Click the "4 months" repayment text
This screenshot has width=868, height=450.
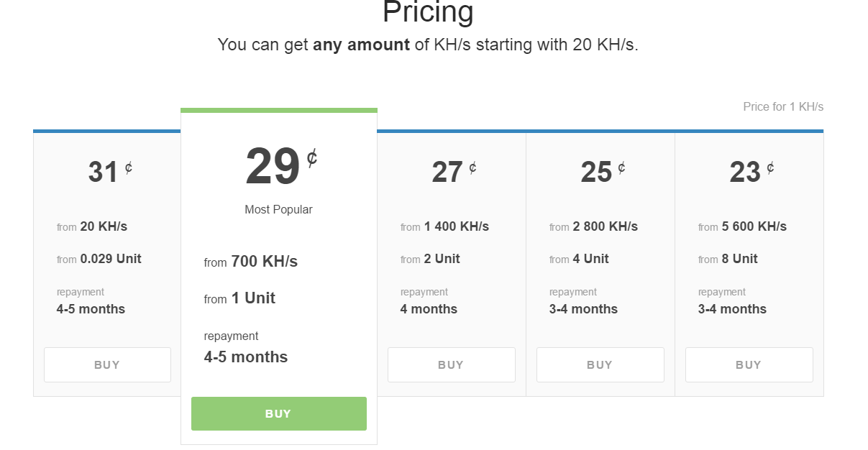pyautogui.click(x=429, y=309)
